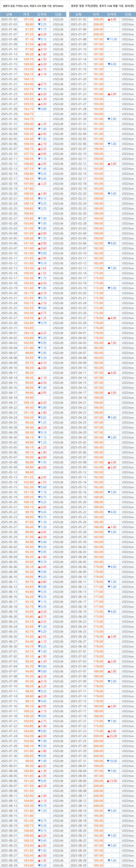Click the 날짜 header in iron ore table

[9, 14]
